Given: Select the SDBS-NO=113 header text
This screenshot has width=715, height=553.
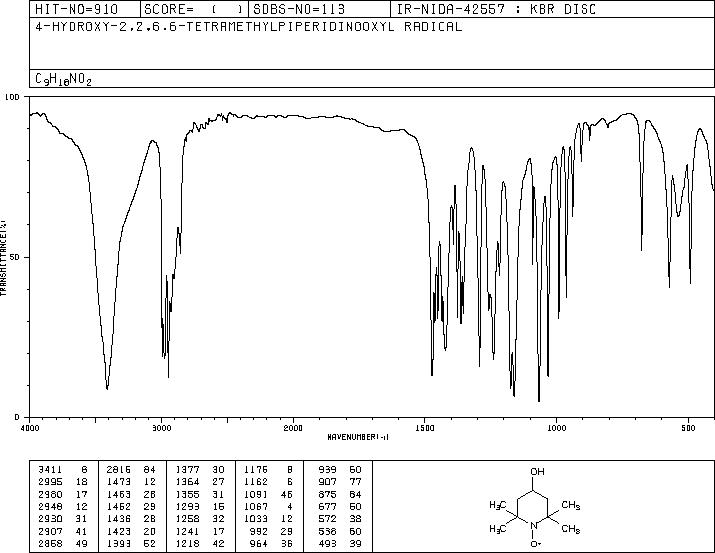Looking at the screenshot, I should coord(299,9).
